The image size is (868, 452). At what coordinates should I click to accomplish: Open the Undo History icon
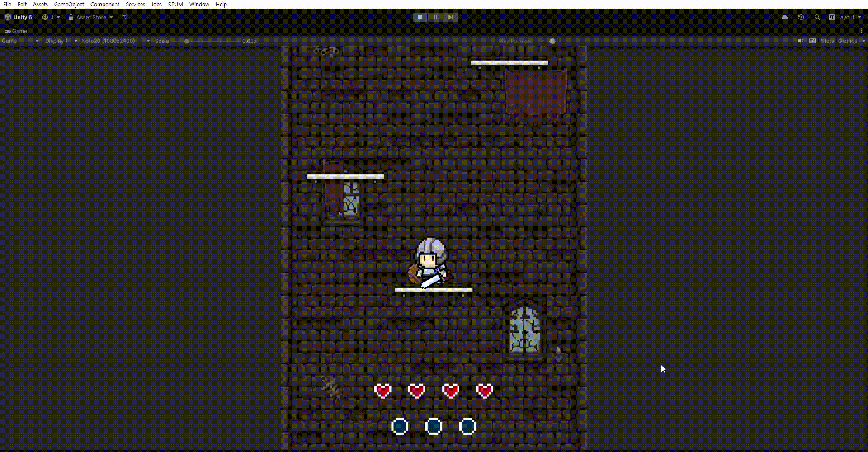point(801,17)
